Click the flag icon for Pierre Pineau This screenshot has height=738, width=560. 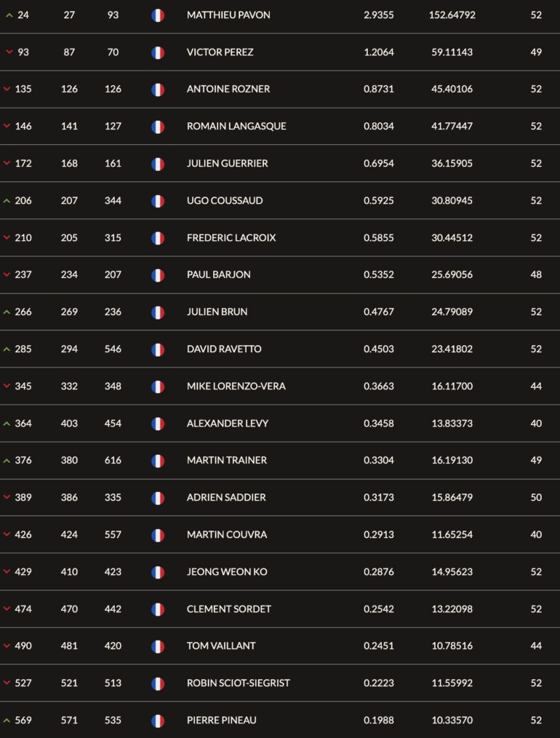[x=158, y=721]
